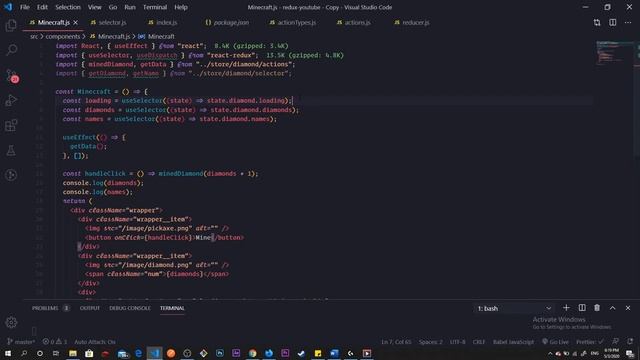
Task: Switch to the selector.js tab
Action: 109,22
